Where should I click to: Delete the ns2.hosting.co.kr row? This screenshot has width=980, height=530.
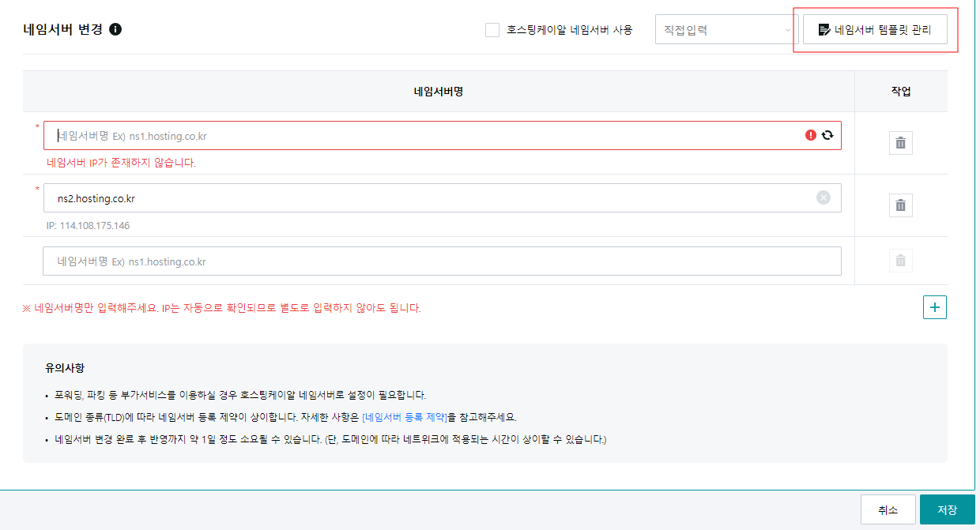point(900,205)
